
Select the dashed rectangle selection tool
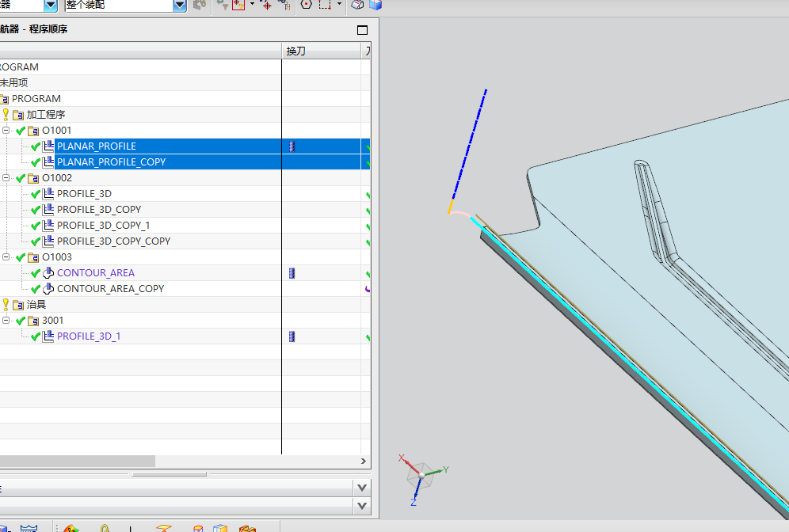coord(325,5)
